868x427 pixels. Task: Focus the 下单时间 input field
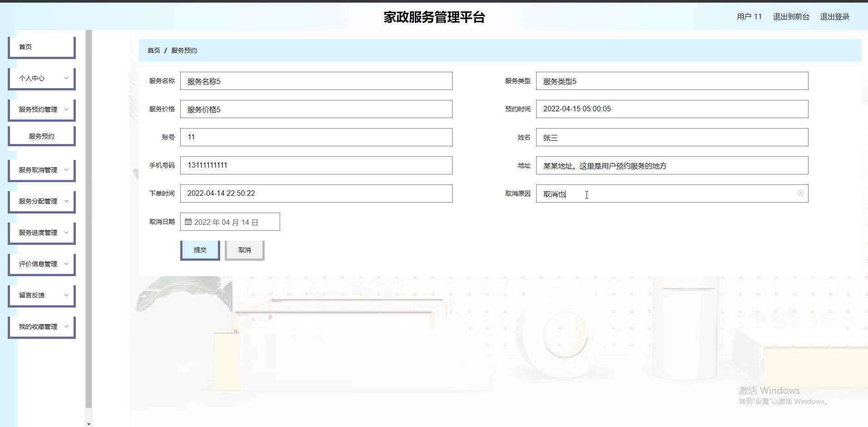(316, 194)
